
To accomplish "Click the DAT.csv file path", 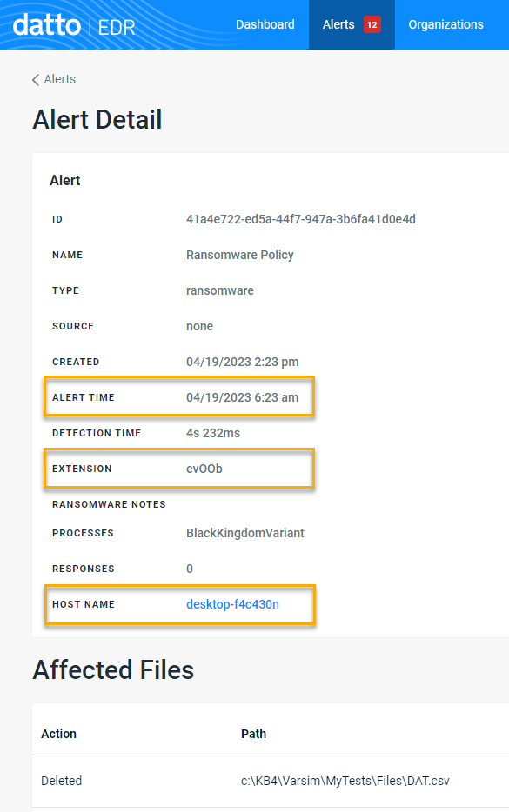I will click(x=345, y=781).
